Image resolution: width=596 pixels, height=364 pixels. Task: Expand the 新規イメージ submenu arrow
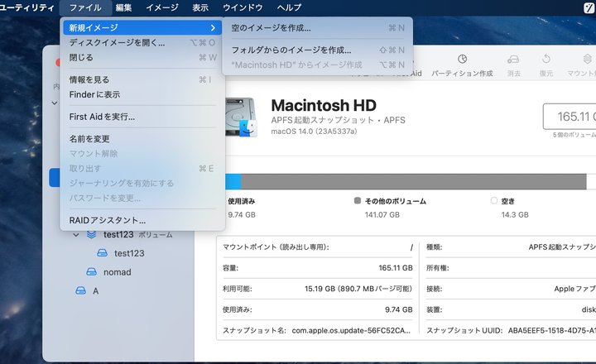pos(213,28)
